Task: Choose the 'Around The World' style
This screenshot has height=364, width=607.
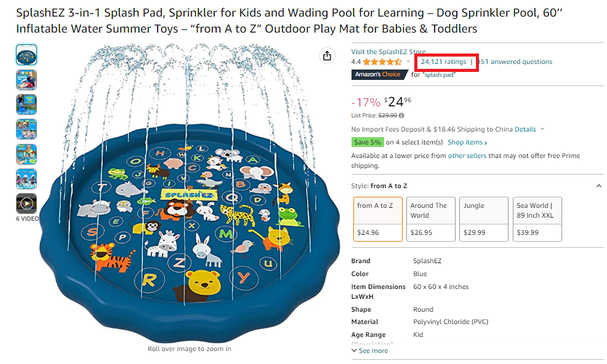Action: (431, 219)
